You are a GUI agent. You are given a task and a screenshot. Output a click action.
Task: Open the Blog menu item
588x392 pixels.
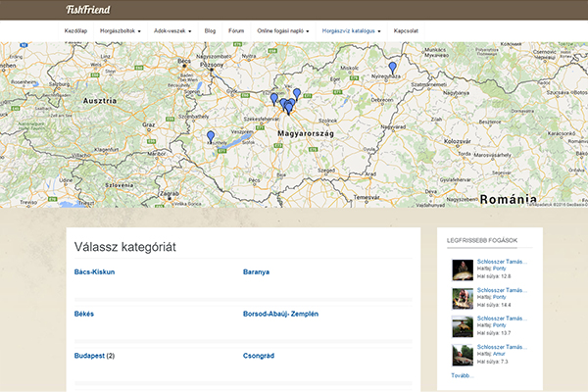210,30
